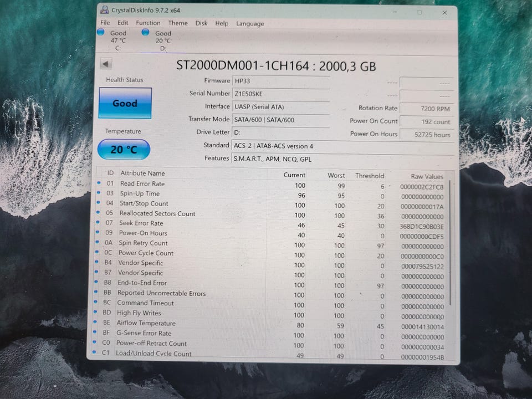
Task: Open the Help menu
Action: (222, 23)
